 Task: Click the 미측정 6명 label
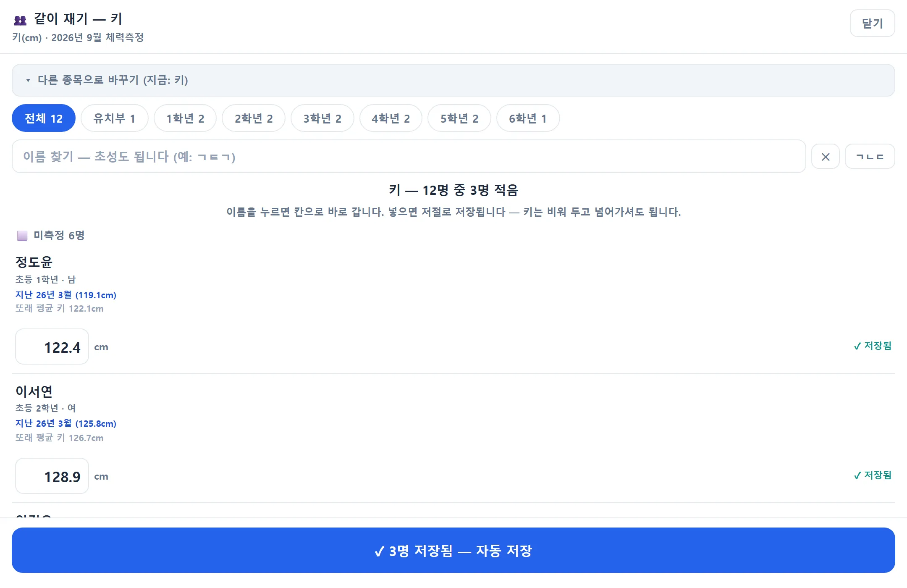pyautogui.click(x=59, y=236)
